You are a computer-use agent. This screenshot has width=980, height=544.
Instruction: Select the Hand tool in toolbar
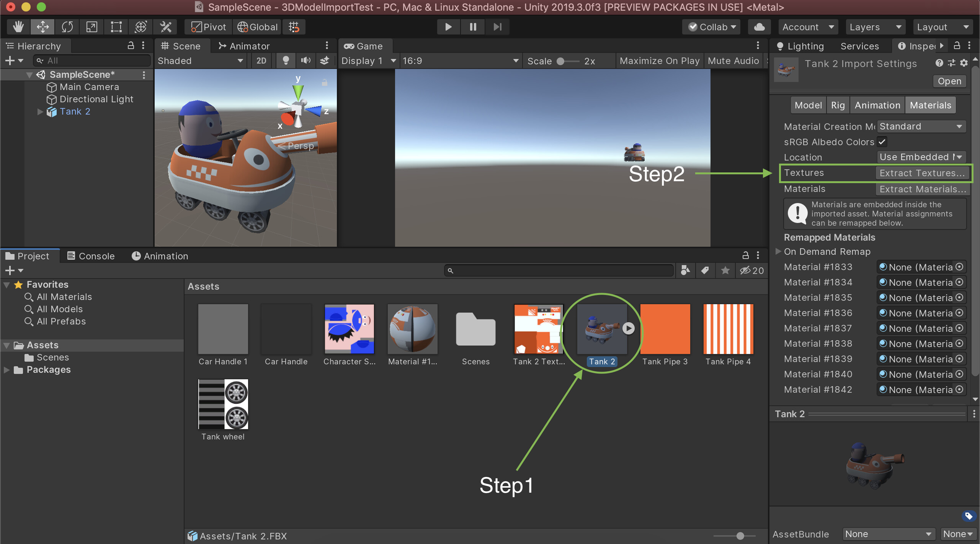[x=18, y=27]
